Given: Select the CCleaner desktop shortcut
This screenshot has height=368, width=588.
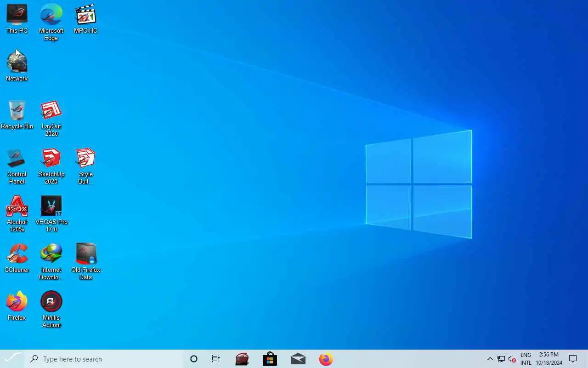Looking at the screenshot, I should pyautogui.click(x=17, y=259).
